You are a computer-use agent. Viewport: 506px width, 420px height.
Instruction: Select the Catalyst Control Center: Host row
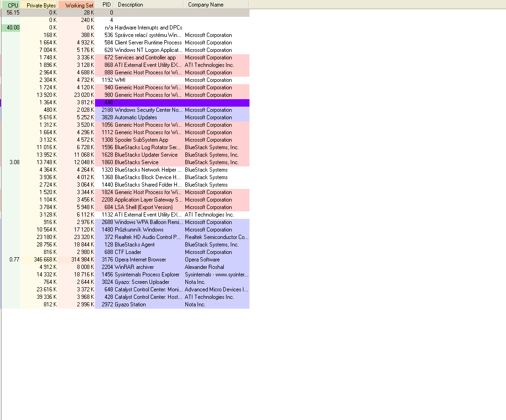[125, 297]
